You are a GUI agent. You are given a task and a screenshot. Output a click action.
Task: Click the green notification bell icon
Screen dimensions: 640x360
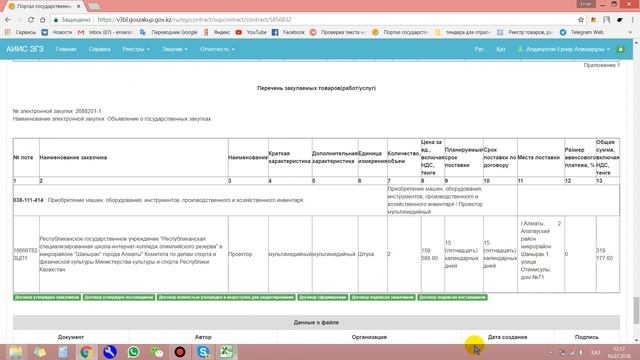click(620, 49)
